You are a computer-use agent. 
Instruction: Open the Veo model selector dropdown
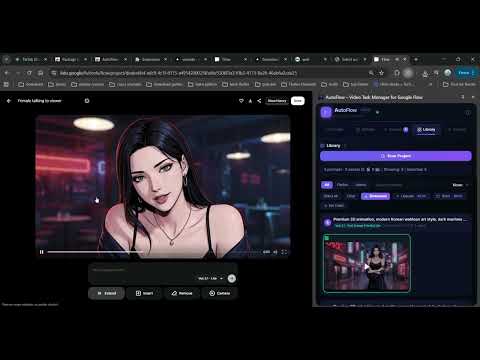pyautogui.click(x=210, y=278)
